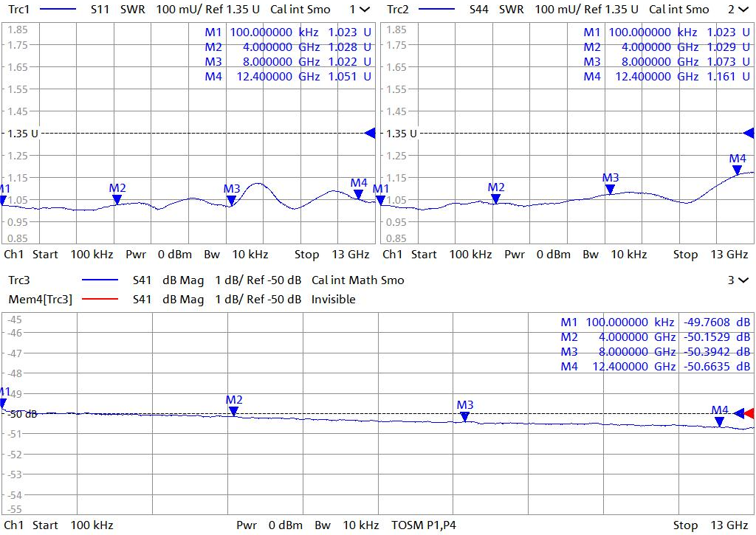Click the red reference arrow in the S41 diagram
The height and width of the screenshot is (535, 756).
(x=749, y=413)
